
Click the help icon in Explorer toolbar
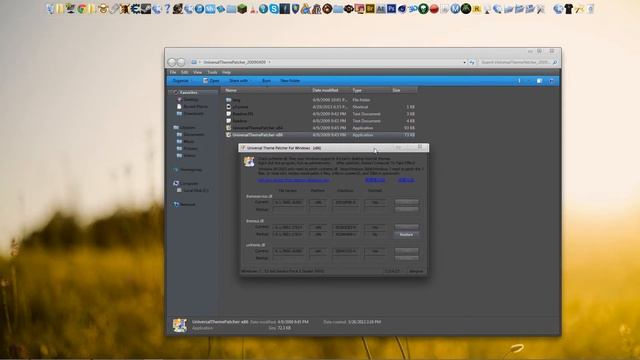(x=551, y=81)
